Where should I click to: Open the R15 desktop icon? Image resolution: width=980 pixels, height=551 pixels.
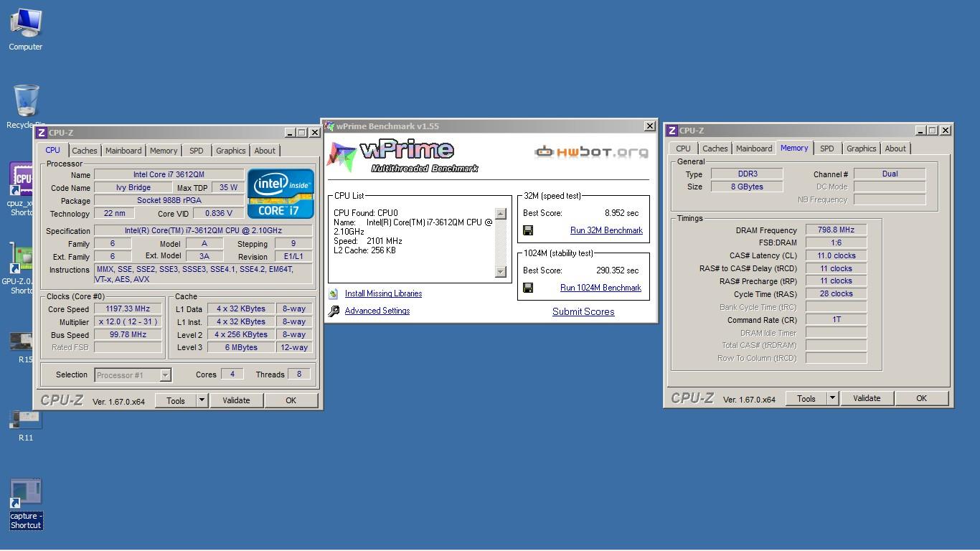(x=22, y=347)
